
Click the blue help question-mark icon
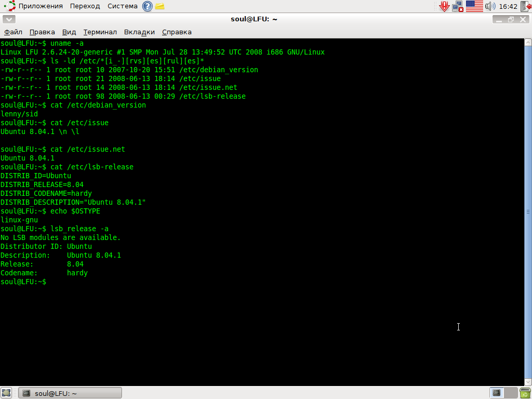click(147, 6)
